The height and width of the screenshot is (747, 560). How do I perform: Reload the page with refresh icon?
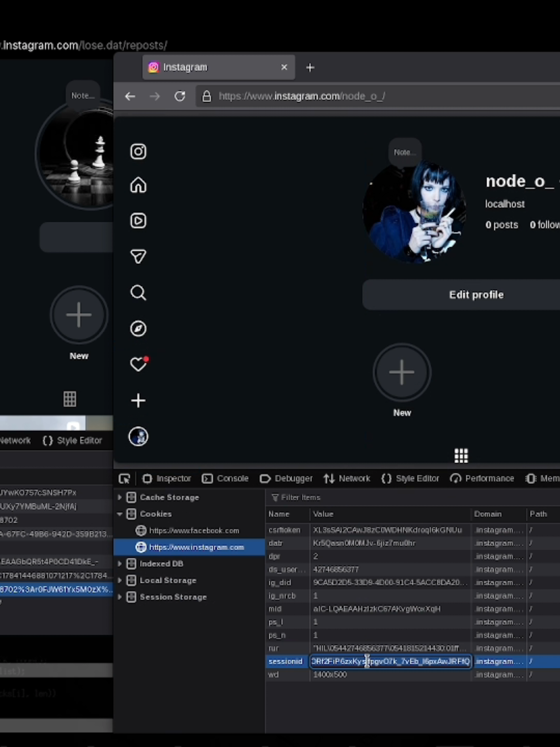coord(180,96)
